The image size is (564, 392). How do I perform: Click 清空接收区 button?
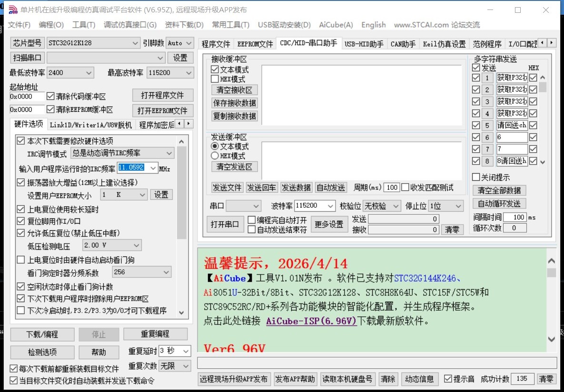click(234, 90)
